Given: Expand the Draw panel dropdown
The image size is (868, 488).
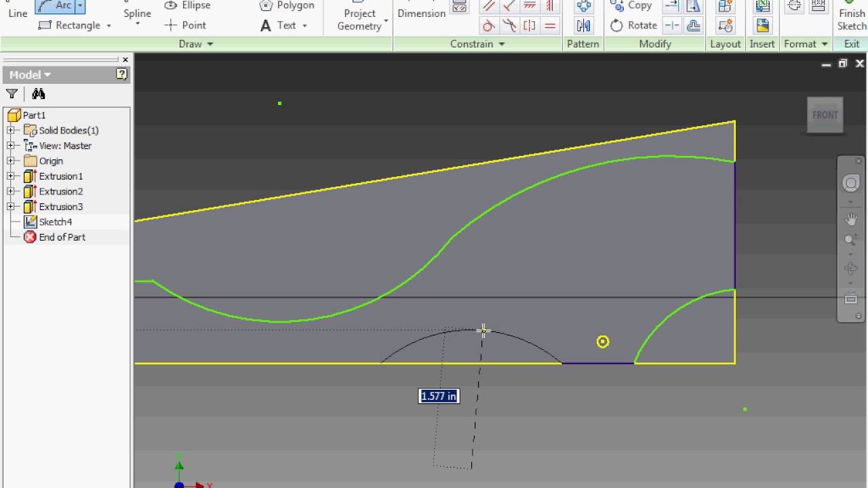Looking at the screenshot, I should (210, 44).
